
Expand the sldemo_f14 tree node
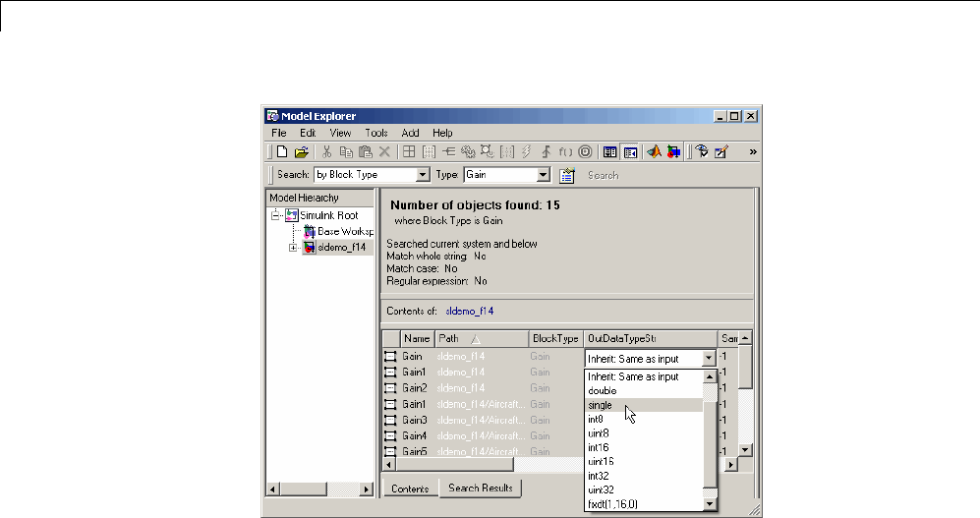pos(293,248)
